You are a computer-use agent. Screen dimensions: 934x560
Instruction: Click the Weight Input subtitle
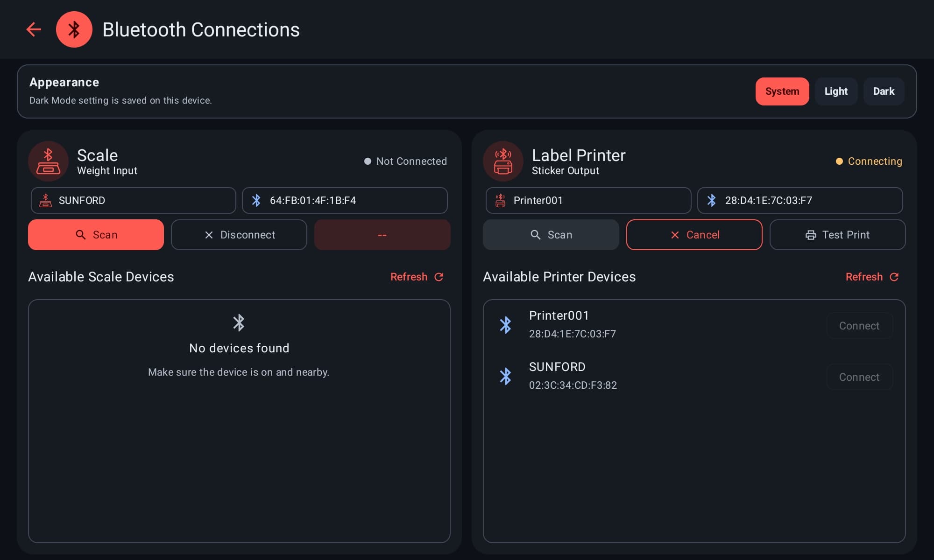pyautogui.click(x=107, y=171)
